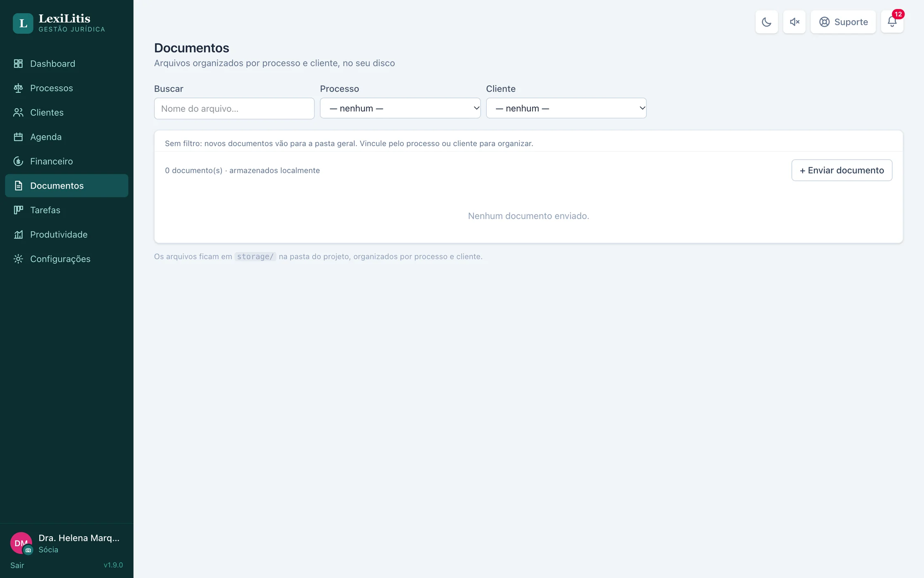Click the Suporte lifebuoy icon

[x=824, y=22]
